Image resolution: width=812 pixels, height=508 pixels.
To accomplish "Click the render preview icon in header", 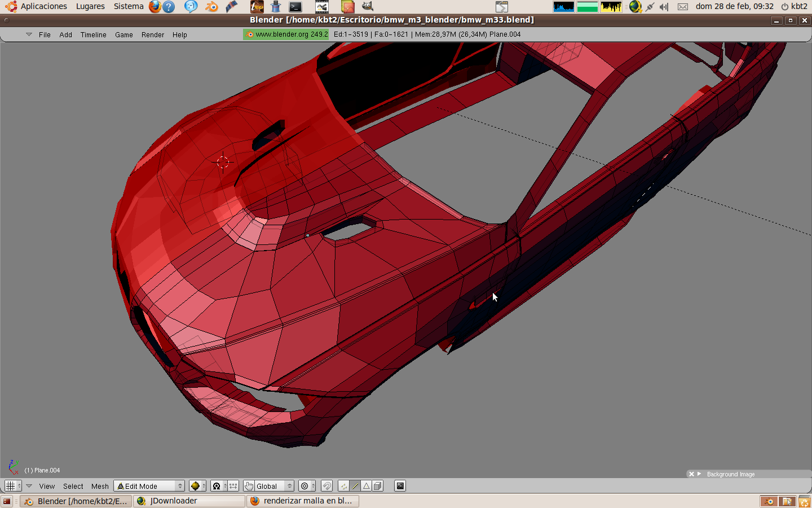I will (400, 486).
